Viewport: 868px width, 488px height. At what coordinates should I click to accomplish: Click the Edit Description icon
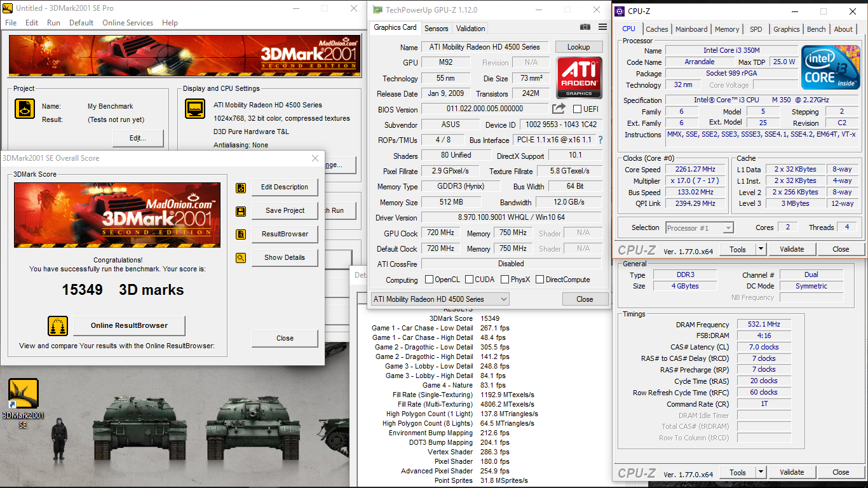click(241, 187)
